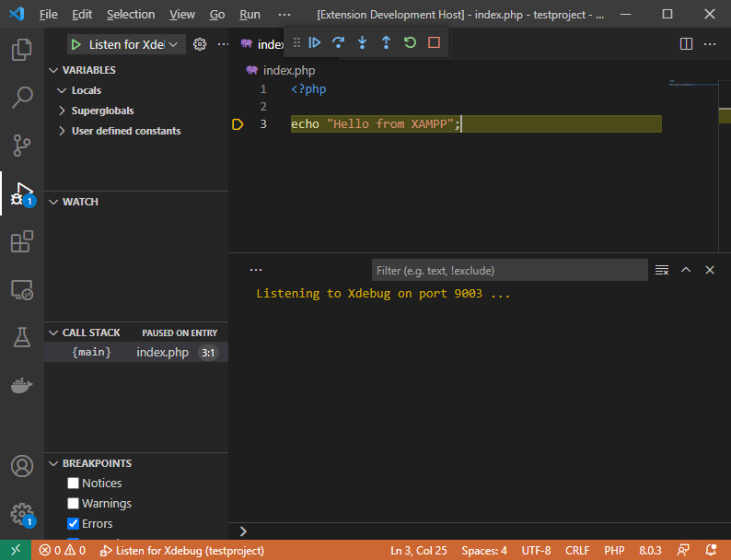Open launch.json via gear icon
Screen dimensions: 731x560
200,44
